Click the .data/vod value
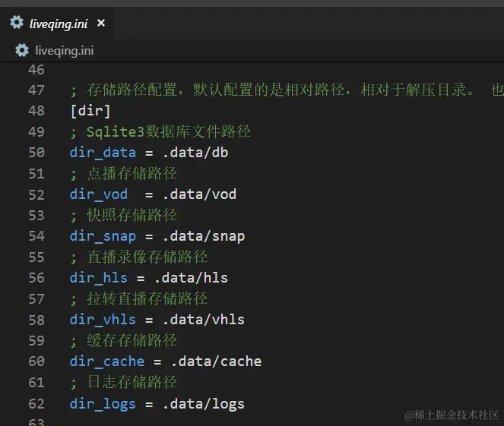 coord(200,194)
